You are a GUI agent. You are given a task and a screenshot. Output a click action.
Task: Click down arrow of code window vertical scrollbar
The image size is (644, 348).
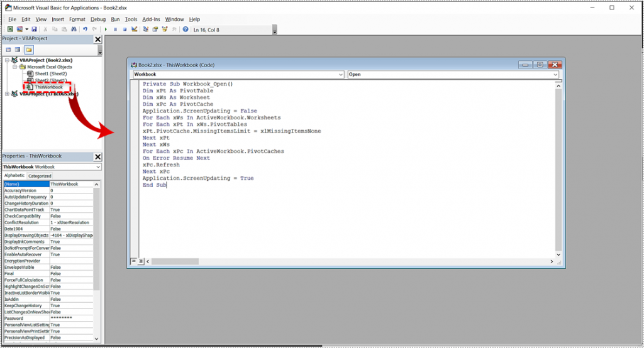[x=558, y=254]
